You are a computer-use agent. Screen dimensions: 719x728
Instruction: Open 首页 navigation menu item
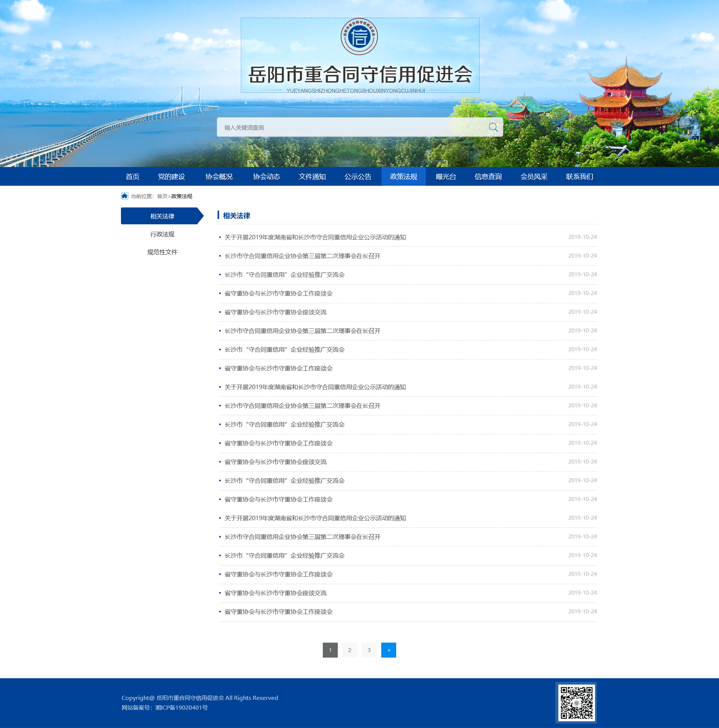132,177
